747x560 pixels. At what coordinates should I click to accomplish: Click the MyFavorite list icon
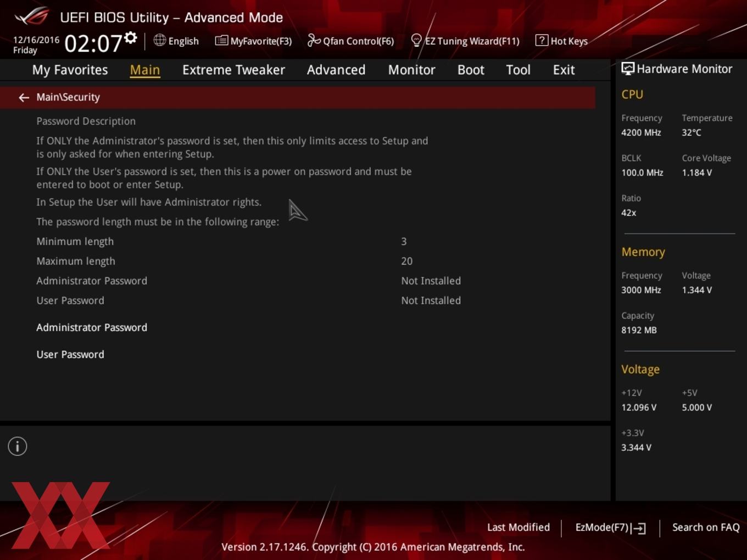click(x=221, y=40)
